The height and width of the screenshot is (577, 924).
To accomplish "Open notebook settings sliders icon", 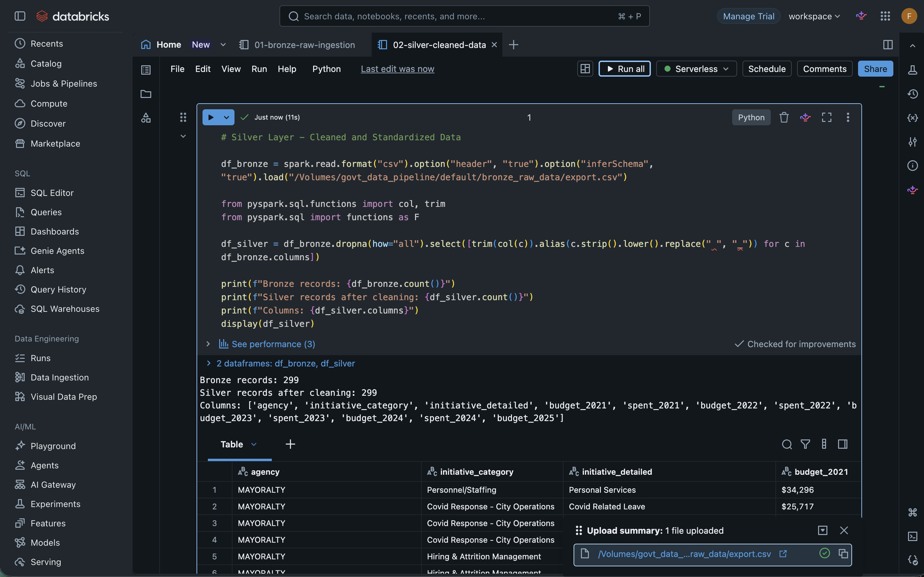I will pyautogui.click(x=913, y=142).
